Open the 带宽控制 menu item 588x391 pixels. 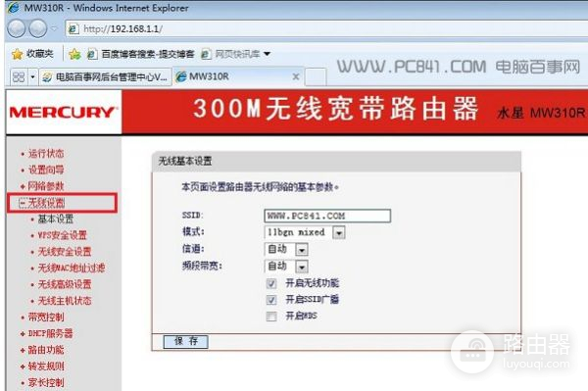coord(46,318)
